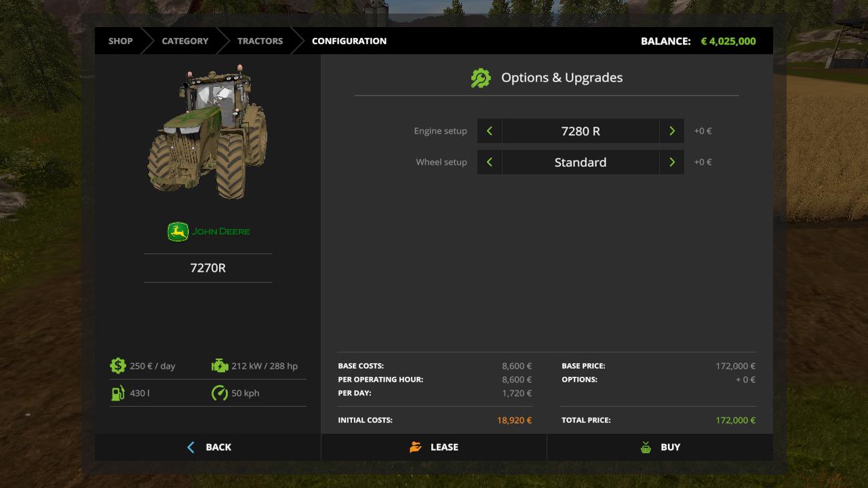The height and width of the screenshot is (488, 868).
Task: Select next engine setup option
Action: point(671,131)
